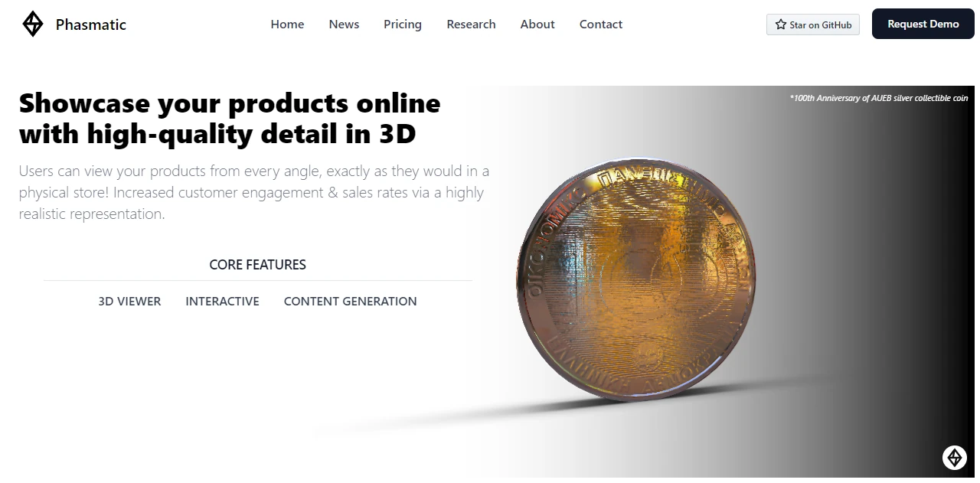Switch to the INTERACTIVE feature tab

pos(222,302)
